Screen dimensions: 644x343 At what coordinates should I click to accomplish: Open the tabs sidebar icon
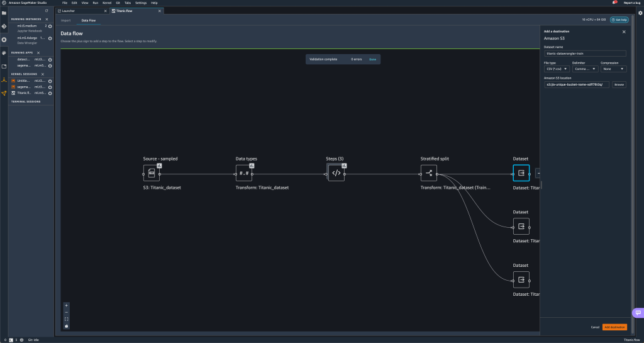4,66
